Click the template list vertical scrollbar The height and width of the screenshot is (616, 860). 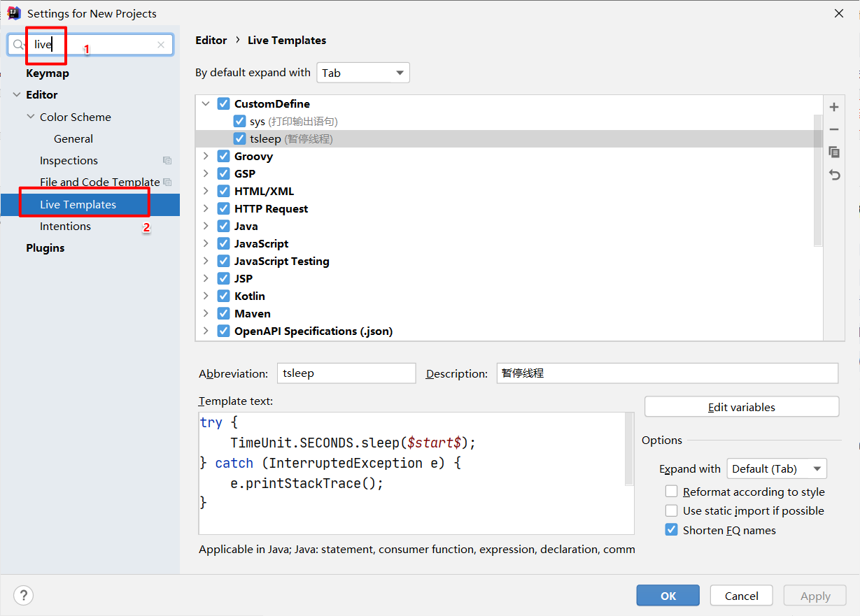point(818,180)
